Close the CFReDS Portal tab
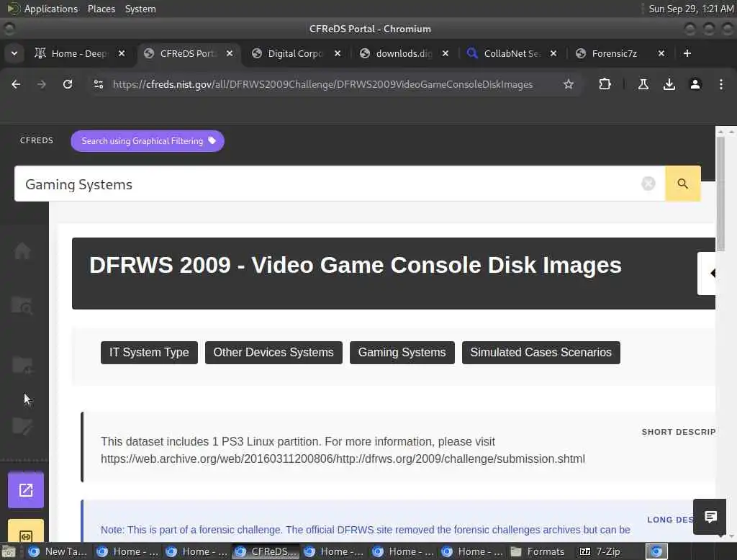This screenshot has height=560, width=737. 230,53
